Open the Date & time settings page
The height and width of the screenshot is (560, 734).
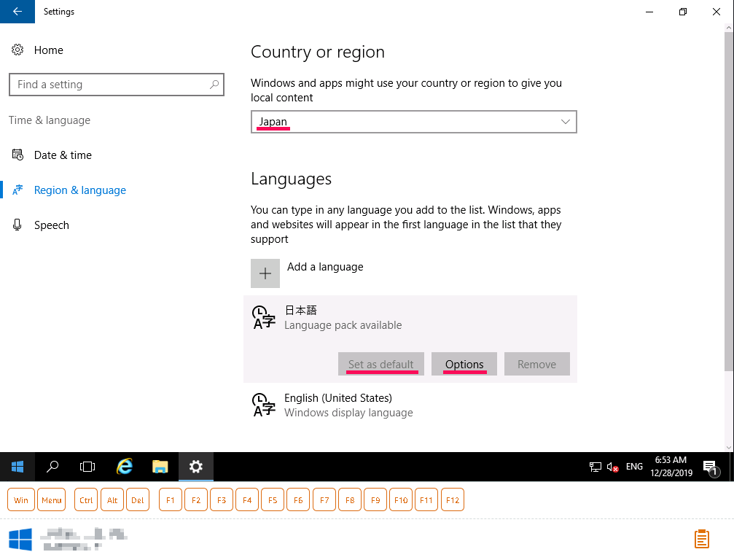click(x=63, y=155)
